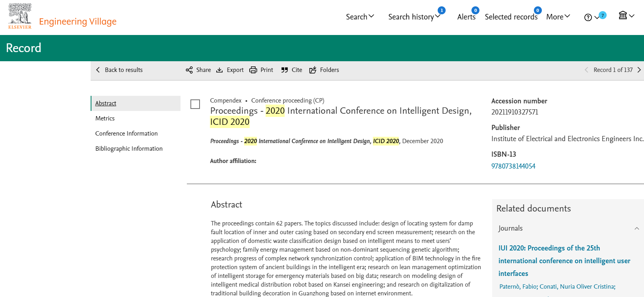
Task: Click the Folders label in toolbar
Action: click(330, 70)
